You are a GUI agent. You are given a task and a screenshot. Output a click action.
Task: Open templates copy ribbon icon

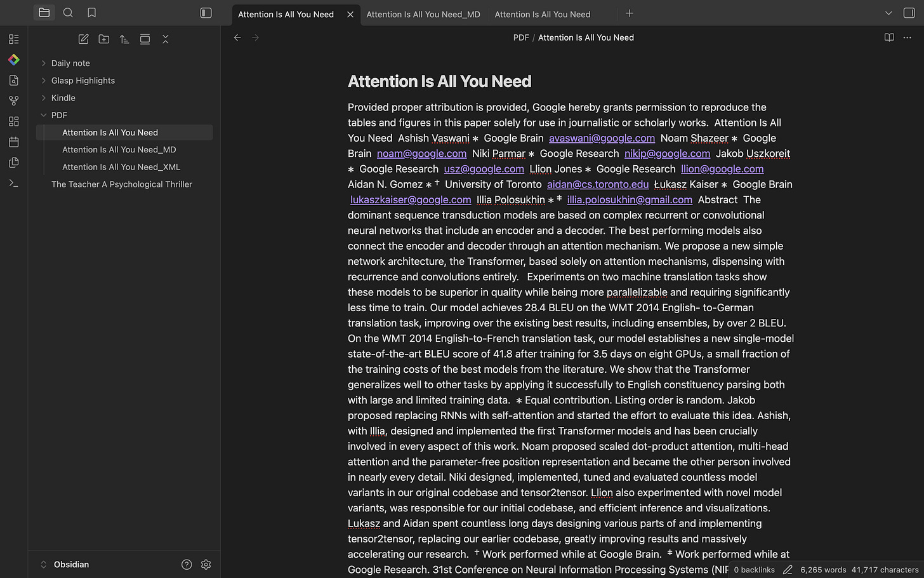[14, 163]
